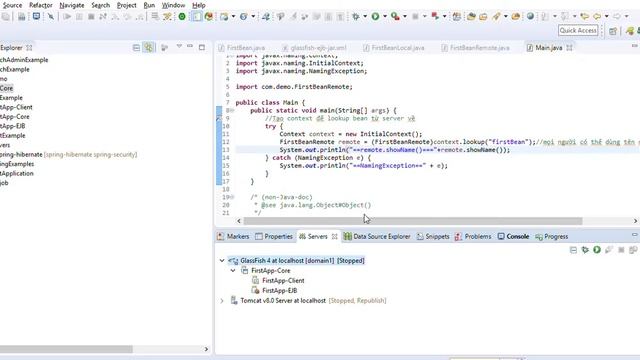Click the Open Task folder icon
Image resolution: width=640 pixels, height=360 pixels.
pyautogui.click(x=484, y=17)
